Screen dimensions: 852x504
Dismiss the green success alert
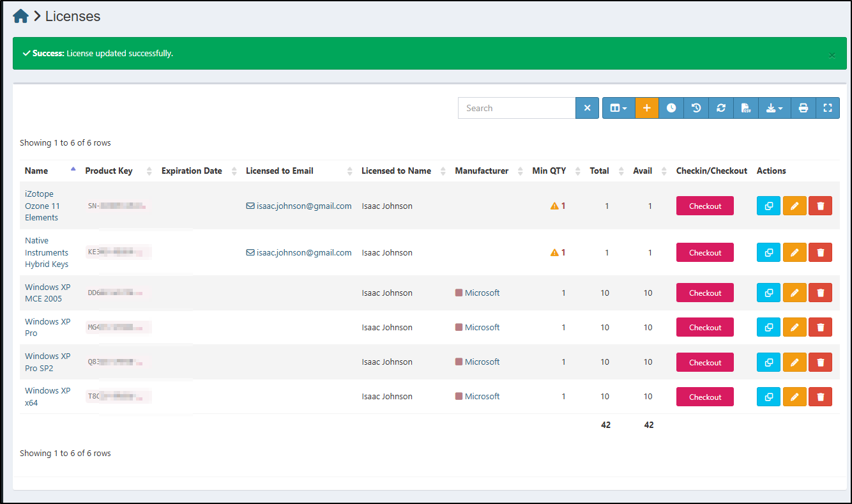[832, 55]
